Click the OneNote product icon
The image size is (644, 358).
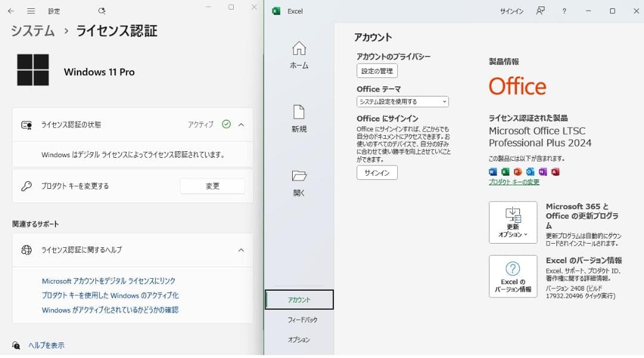click(543, 172)
